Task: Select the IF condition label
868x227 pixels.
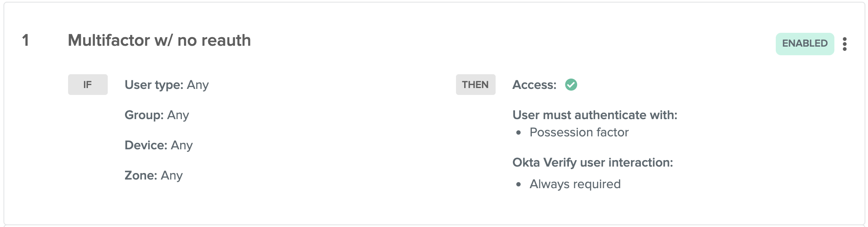Action: tap(87, 85)
